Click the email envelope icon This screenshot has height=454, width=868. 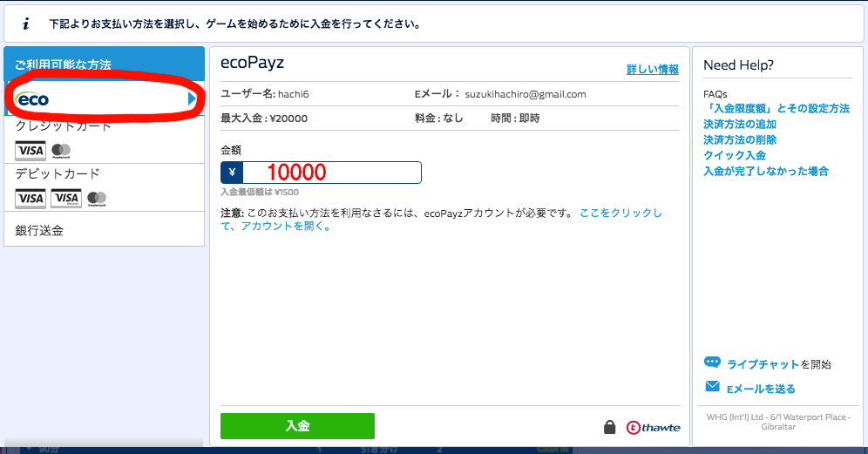pyautogui.click(x=712, y=387)
